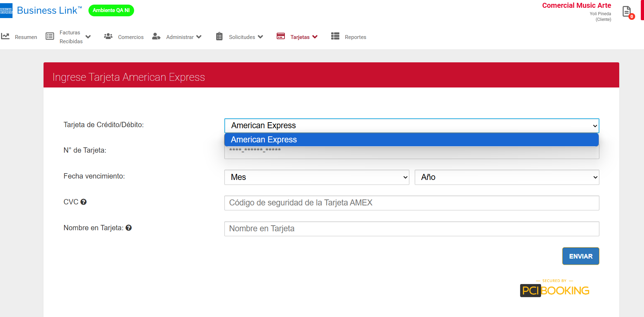Image resolution: width=644 pixels, height=317 pixels.
Task: Click the Nombre en Tarjeta help icon
Action: (x=129, y=228)
